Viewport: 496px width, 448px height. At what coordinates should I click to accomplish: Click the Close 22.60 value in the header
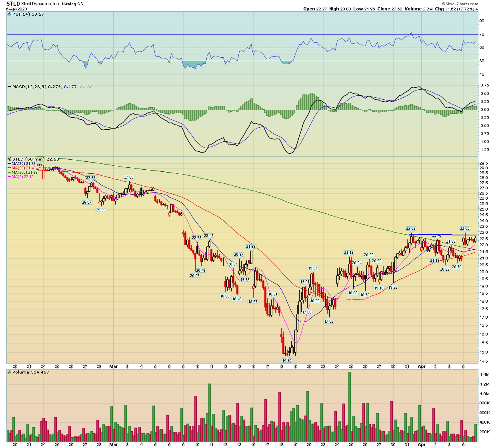390,9
